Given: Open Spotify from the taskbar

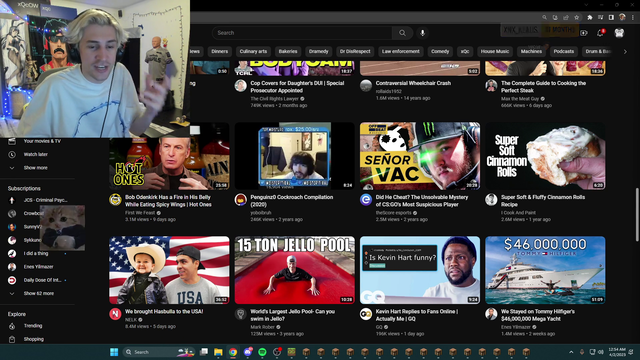Looking at the screenshot, I should click(x=262, y=352).
